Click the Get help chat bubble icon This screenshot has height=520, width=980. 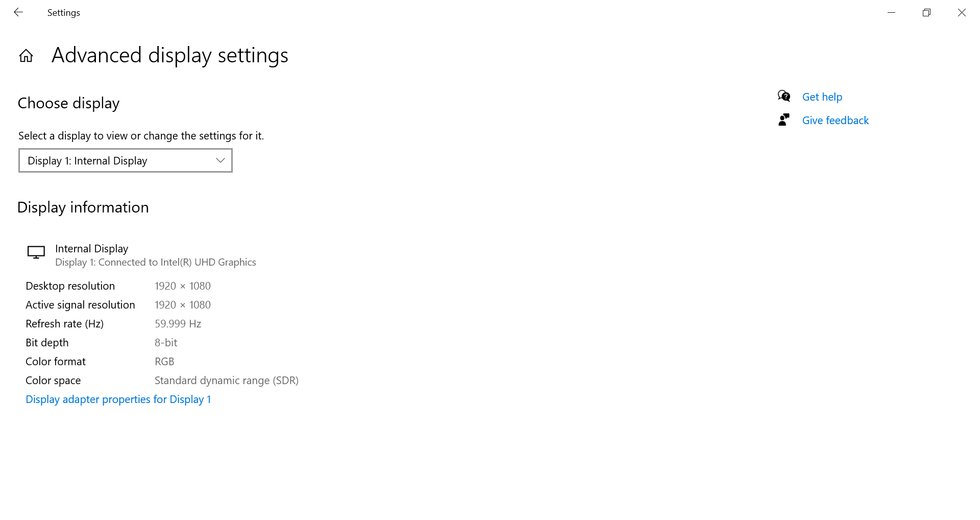pyautogui.click(x=784, y=96)
